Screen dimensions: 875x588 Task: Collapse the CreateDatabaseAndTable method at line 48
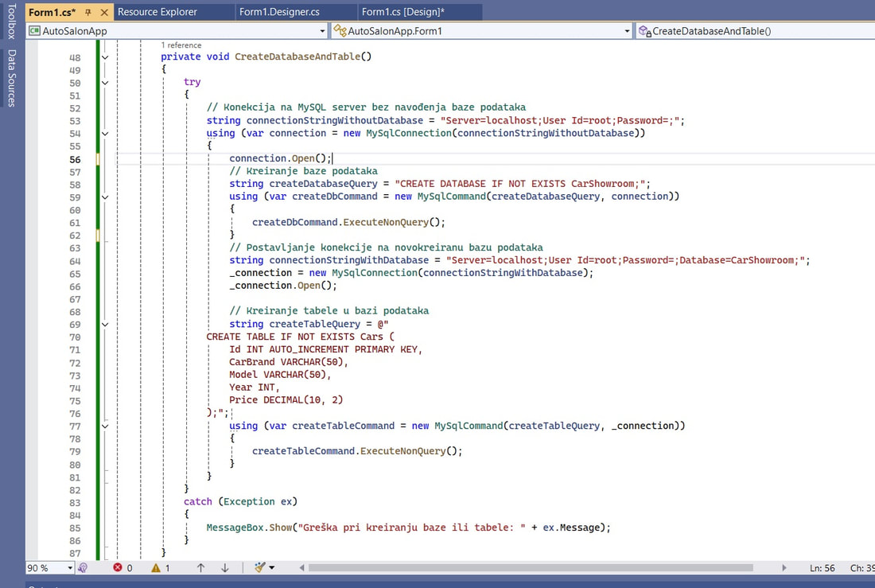(x=105, y=57)
